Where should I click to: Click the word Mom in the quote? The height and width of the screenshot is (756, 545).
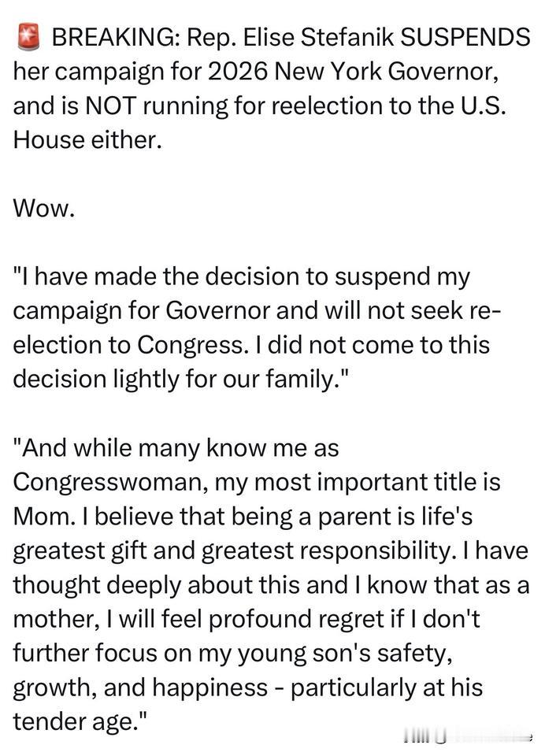coord(44,517)
